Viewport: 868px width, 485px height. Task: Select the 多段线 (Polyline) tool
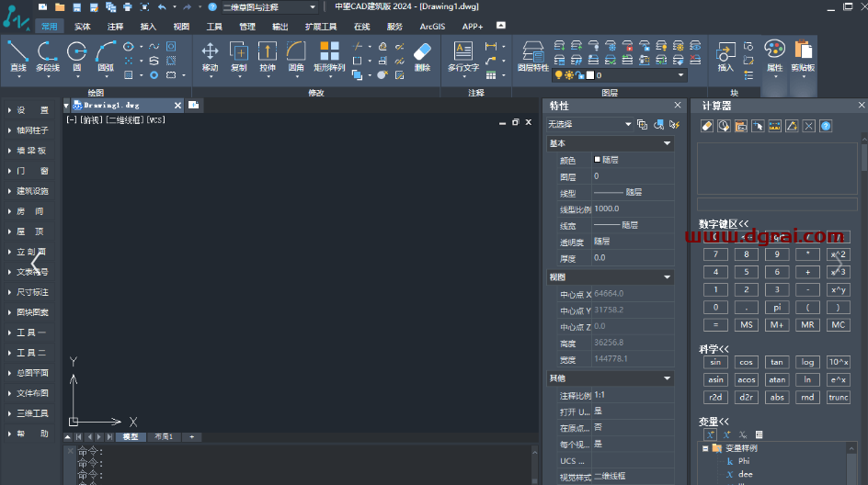pos(47,55)
